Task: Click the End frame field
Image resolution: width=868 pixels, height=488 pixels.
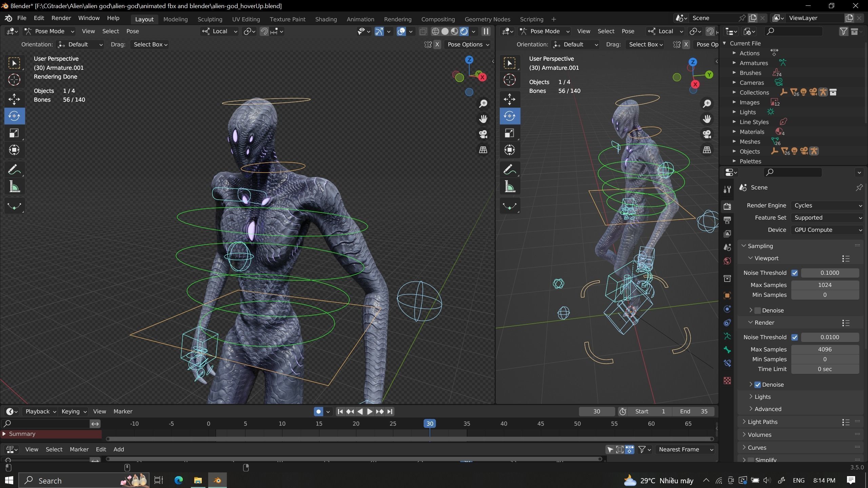Action: [x=694, y=411]
